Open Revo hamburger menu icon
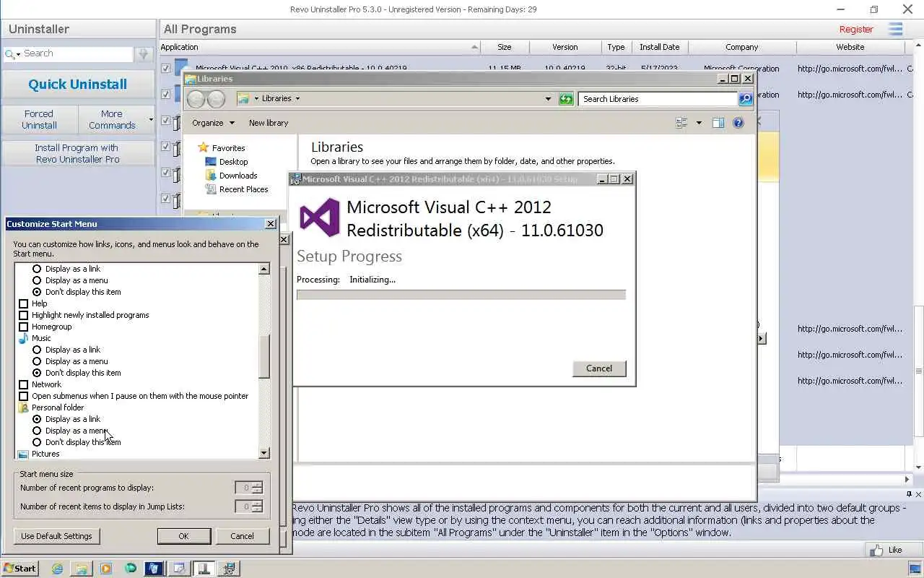Screen dimensions: 924x578 [896, 29]
